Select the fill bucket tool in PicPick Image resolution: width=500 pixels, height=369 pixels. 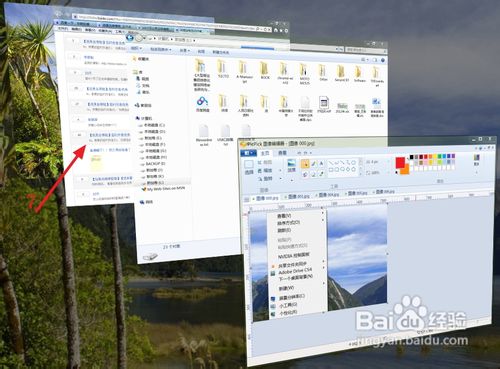[305, 174]
